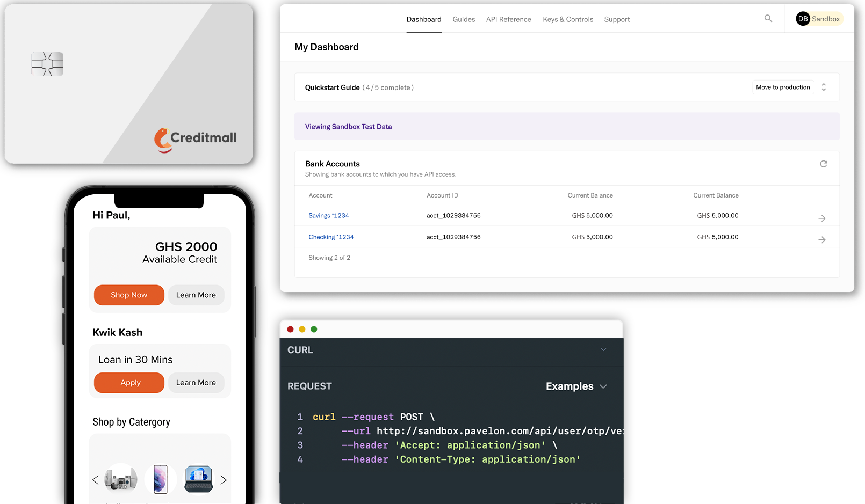
Task: Refresh the Bank Accounts list
Action: tap(824, 164)
